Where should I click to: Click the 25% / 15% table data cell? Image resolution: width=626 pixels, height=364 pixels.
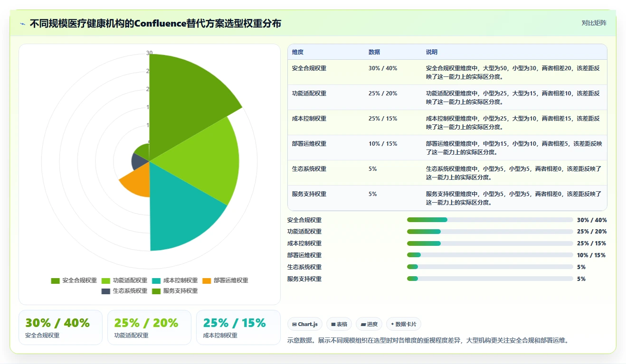(383, 119)
